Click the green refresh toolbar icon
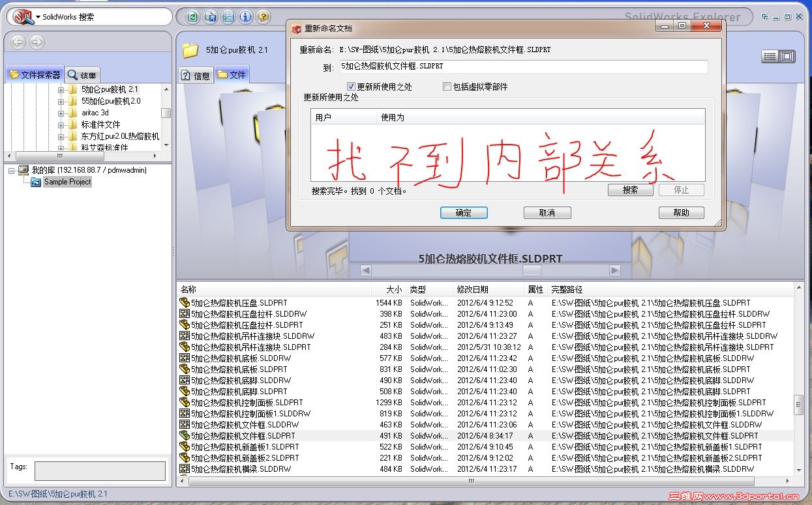The height and width of the screenshot is (505, 812). [192, 17]
